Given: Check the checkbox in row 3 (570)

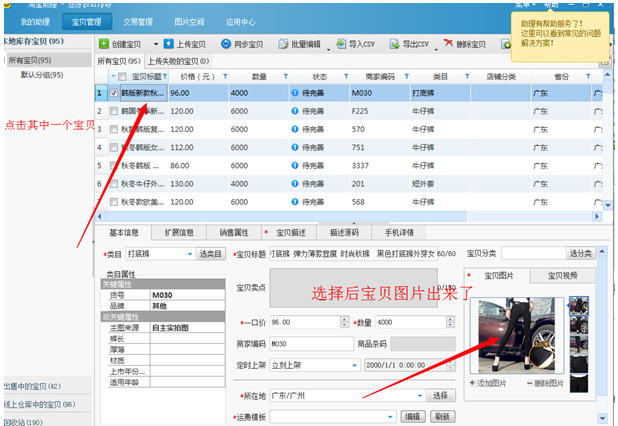Looking at the screenshot, I should tap(114, 129).
